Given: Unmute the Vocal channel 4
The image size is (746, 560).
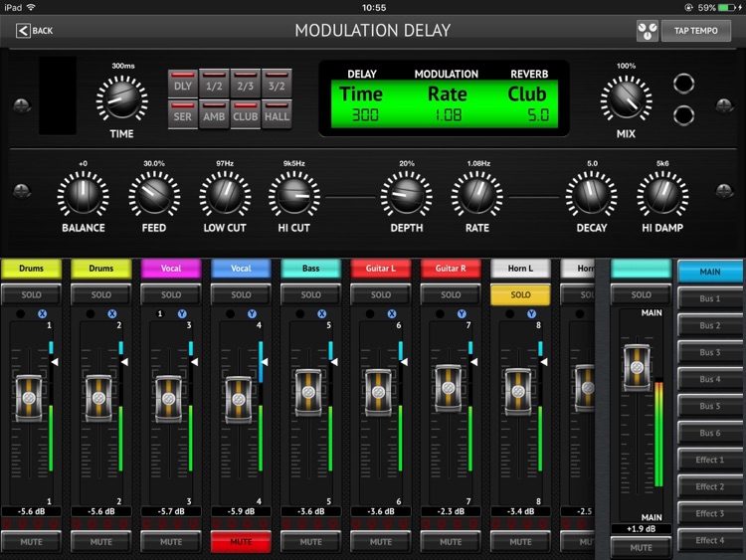Looking at the screenshot, I should (x=241, y=542).
